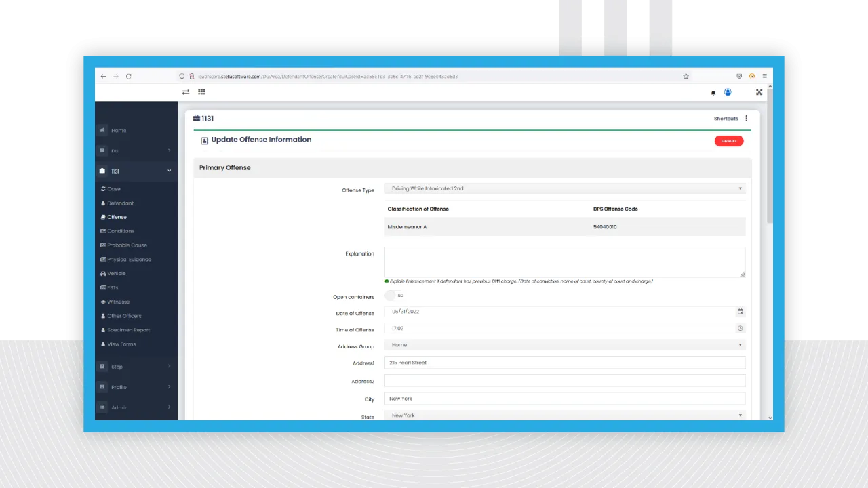Image resolution: width=868 pixels, height=488 pixels.
Task: Expand the DUI sidebar menu
Action: coord(136,150)
